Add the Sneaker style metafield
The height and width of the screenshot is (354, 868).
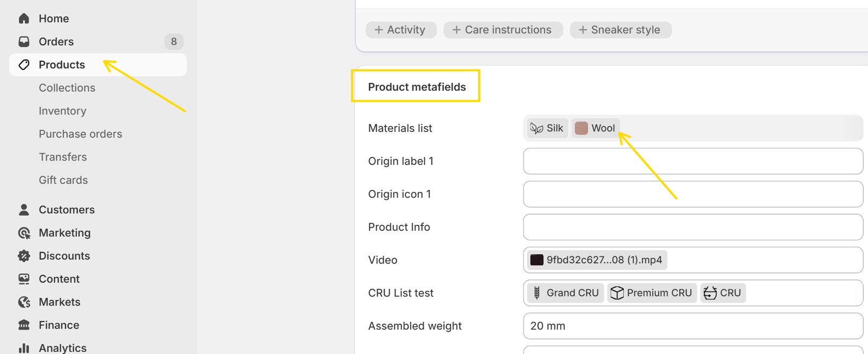tap(621, 30)
